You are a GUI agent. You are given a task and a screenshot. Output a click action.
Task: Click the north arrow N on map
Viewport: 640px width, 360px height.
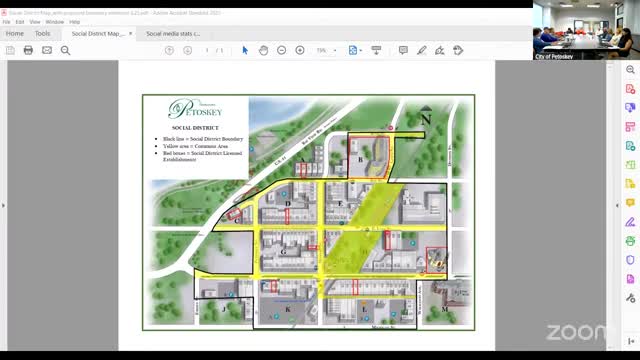click(x=426, y=116)
